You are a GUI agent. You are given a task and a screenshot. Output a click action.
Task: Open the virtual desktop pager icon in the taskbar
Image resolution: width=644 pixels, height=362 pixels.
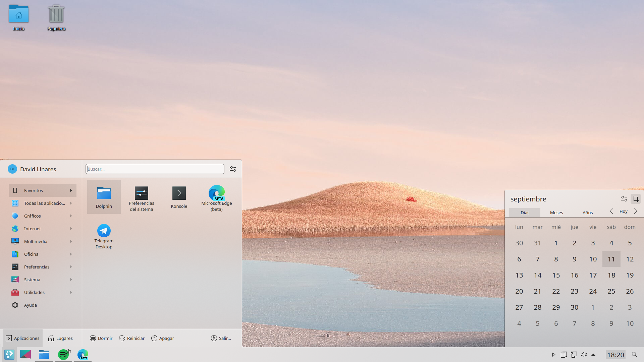[25, 355]
